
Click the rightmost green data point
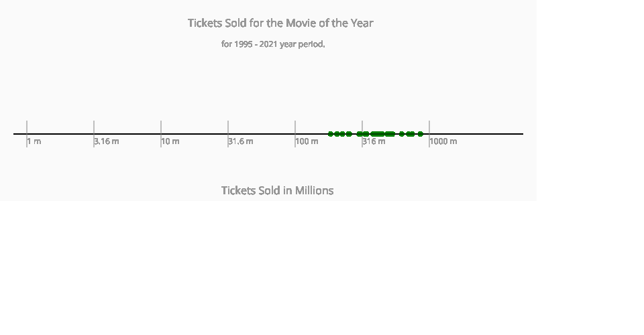coord(421,134)
